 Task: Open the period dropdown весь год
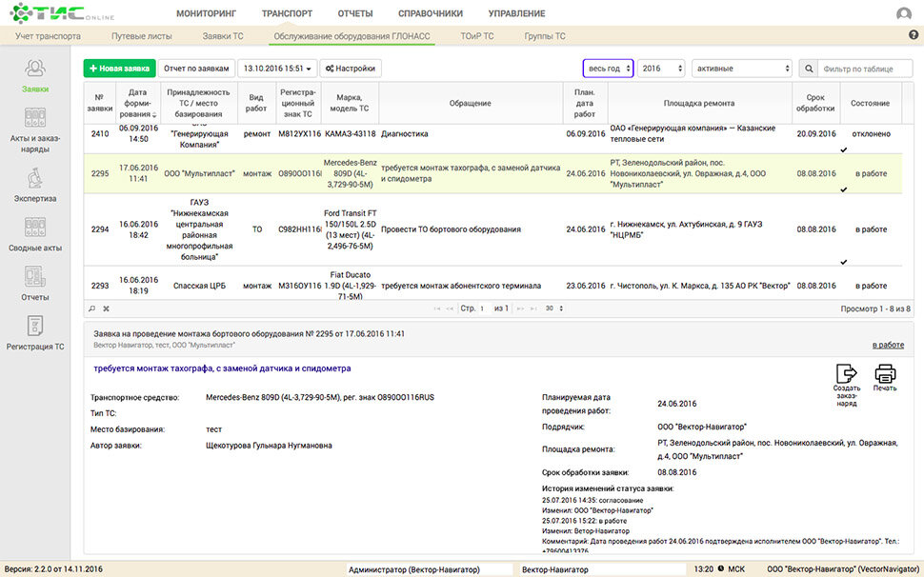tap(608, 69)
